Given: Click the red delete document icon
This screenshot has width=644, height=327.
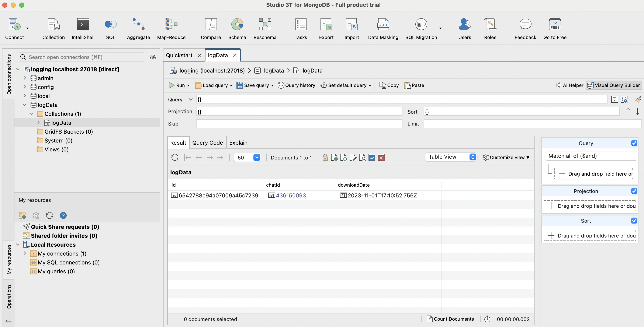Looking at the screenshot, I should tap(381, 157).
